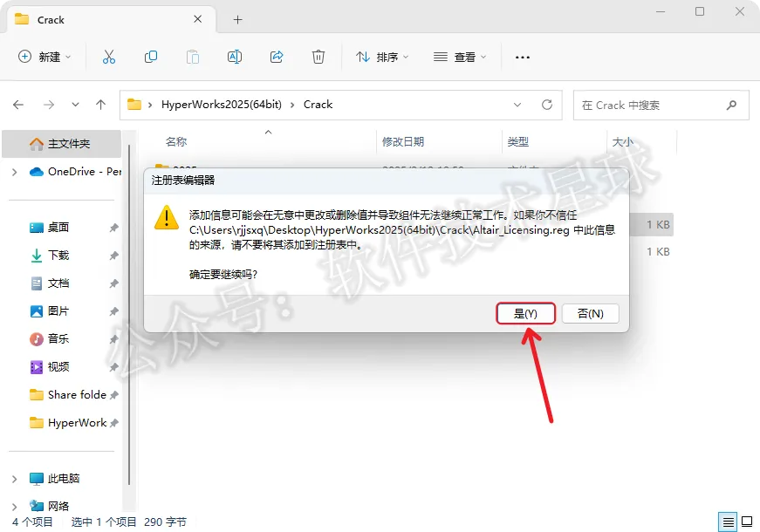760x532 pixels.
Task: Click the 在 Crack 中搜索 search box
Action: (x=661, y=106)
